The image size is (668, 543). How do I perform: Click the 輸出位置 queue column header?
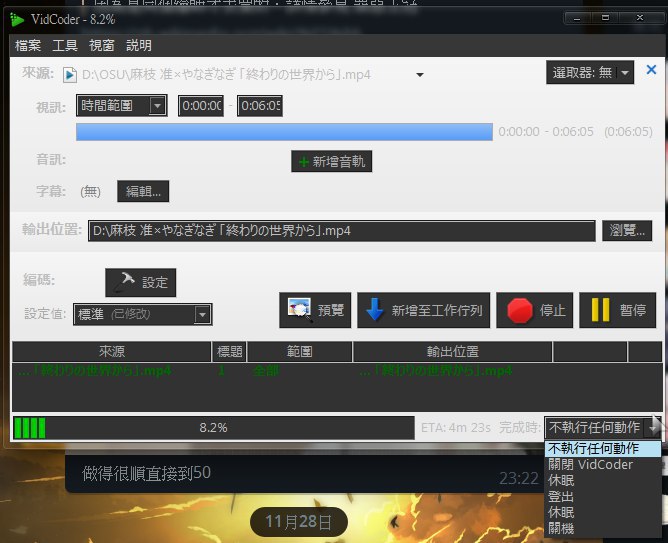point(452,352)
